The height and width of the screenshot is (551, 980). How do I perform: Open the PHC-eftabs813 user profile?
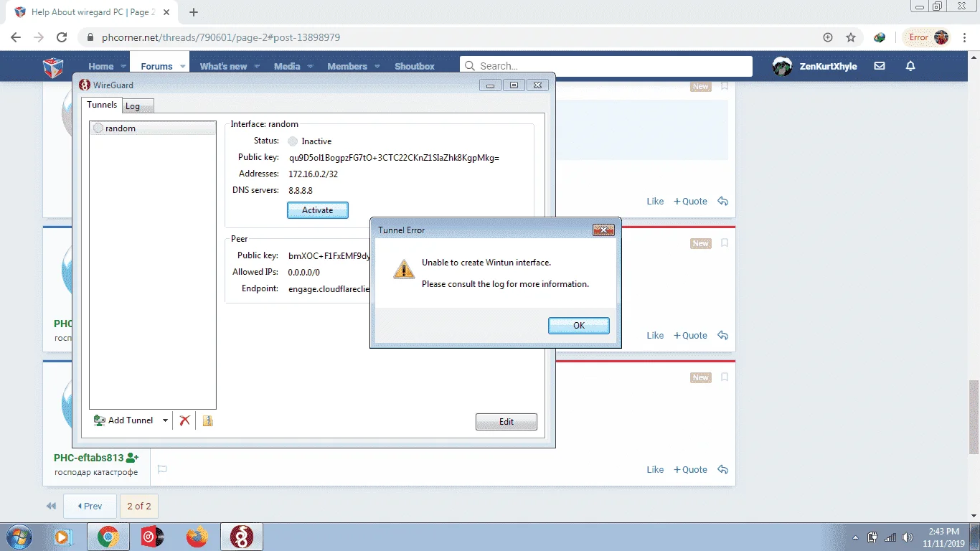tap(89, 458)
